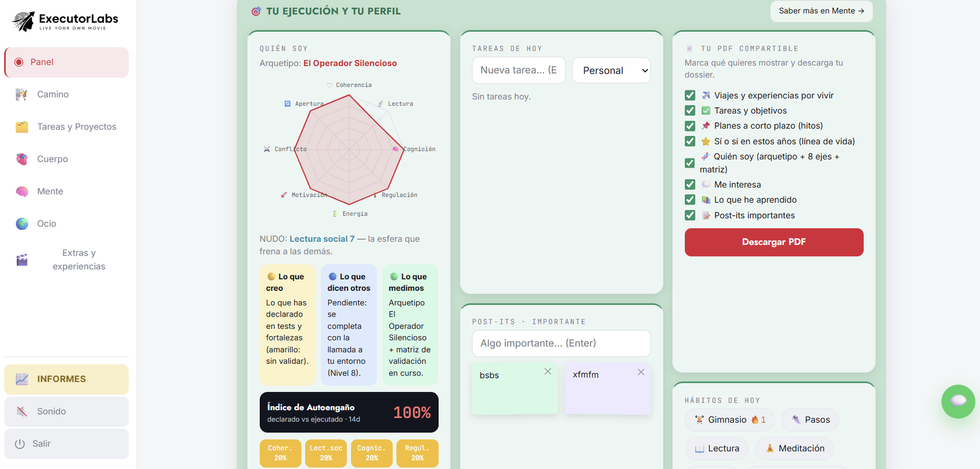The height and width of the screenshot is (469, 980).
Task: Open Extras y experiencias section
Action: pos(67,260)
